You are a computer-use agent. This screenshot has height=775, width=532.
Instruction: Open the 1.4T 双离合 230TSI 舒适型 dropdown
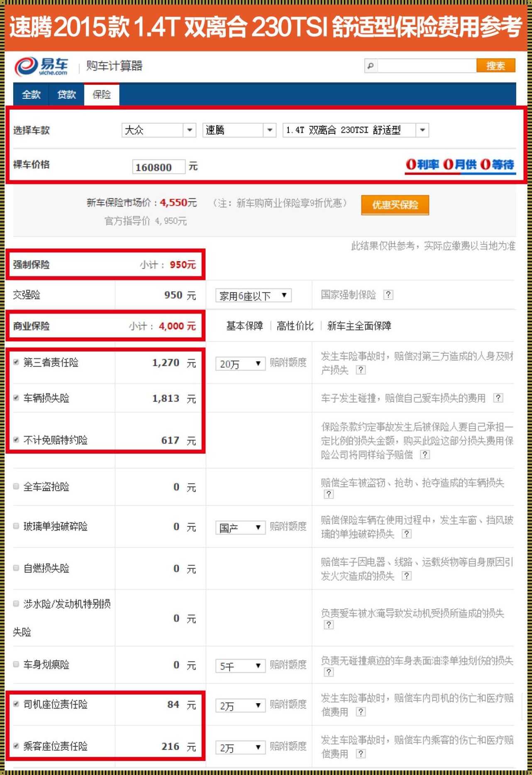[356, 130]
